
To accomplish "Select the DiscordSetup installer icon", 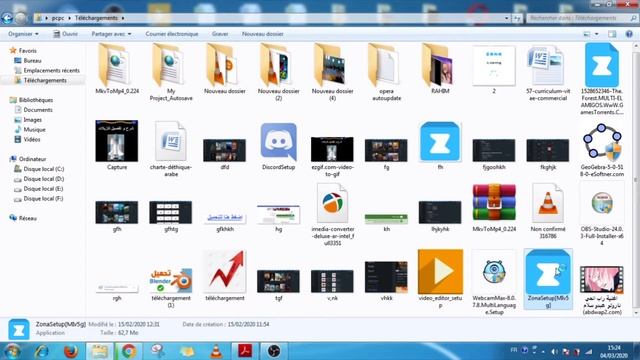I will click(278, 142).
